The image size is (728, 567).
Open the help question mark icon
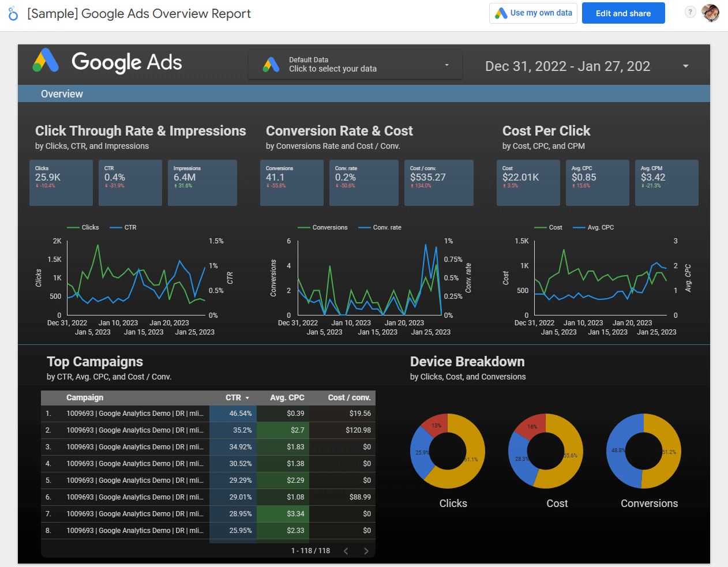(x=690, y=12)
